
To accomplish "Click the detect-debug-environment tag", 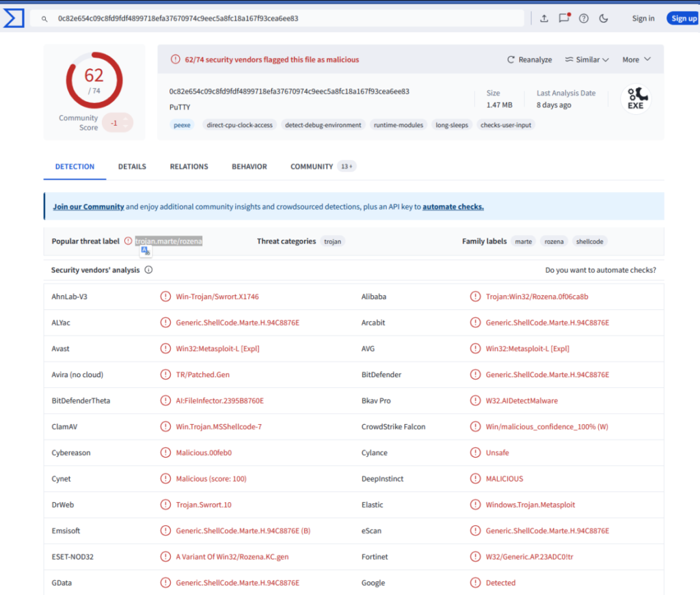I will [323, 125].
